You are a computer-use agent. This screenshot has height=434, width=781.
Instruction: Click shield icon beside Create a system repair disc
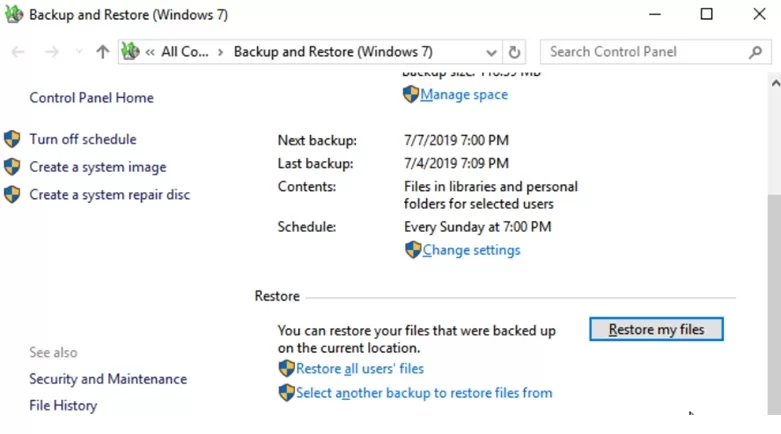[x=12, y=194]
